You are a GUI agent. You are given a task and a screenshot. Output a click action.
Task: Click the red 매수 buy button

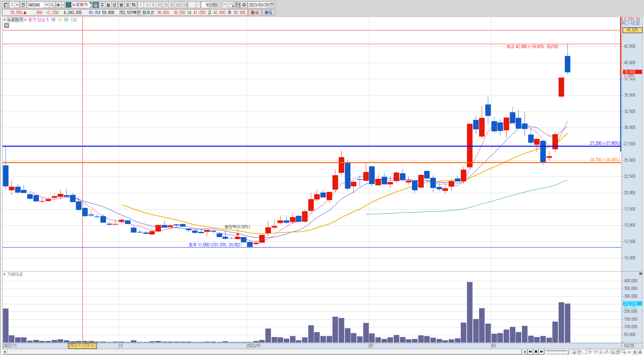[x=255, y=13]
